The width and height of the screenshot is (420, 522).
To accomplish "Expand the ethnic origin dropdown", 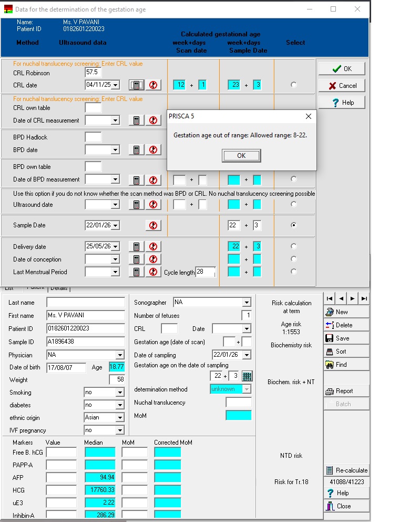I will (x=120, y=418).
